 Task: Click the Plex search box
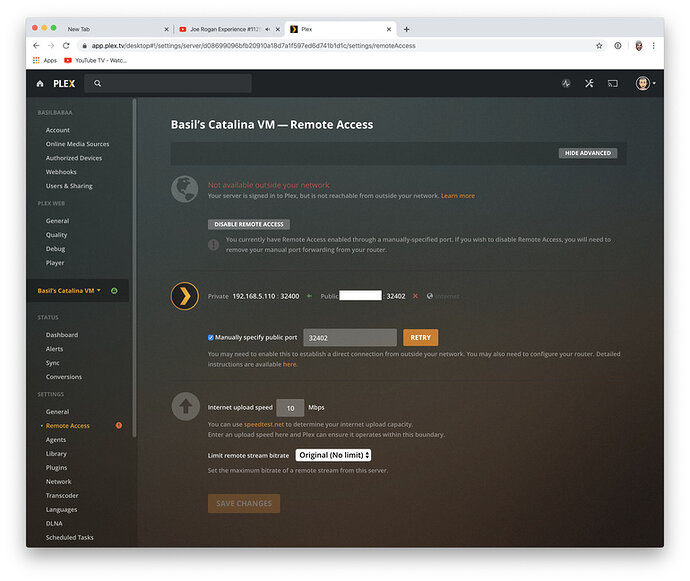168,83
